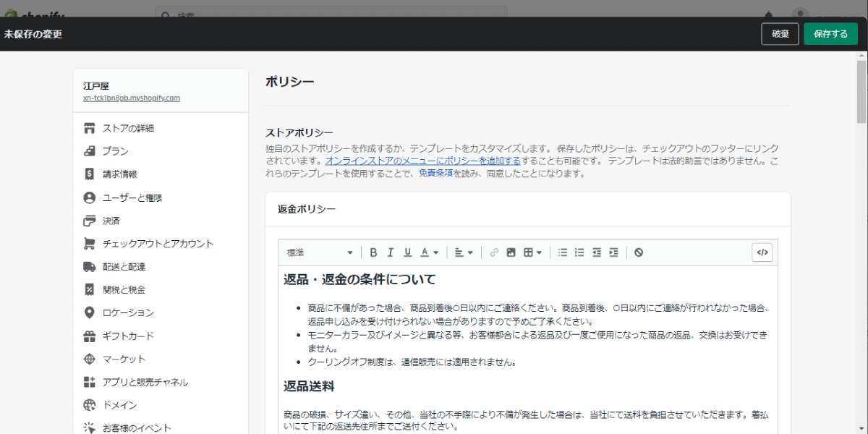Image resolution: width=868 pixels, height=434 pixels.
Task: Apply numbered list formatting
Action: tap(579, 252)
